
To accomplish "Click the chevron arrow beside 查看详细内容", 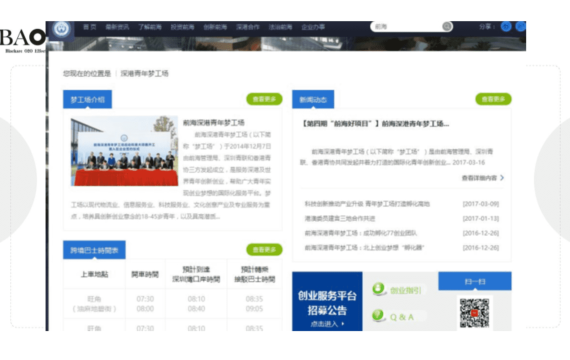I will point(502,178).
